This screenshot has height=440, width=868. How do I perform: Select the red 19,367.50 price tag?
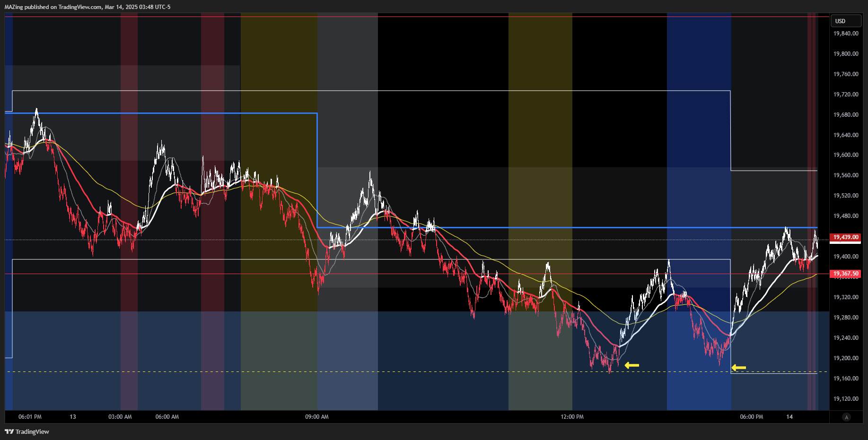coord(846,274)
